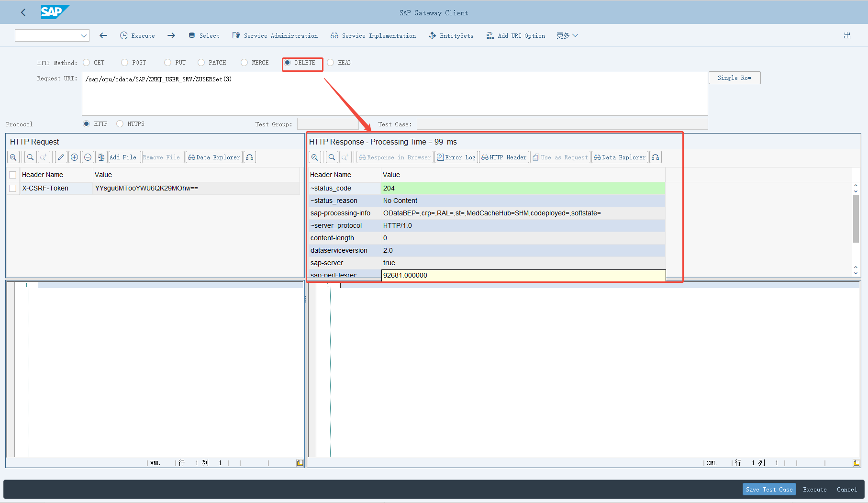Check the X-CSRF-Token row checkbox
Viewport: 868px width, 503px height.
pyautogui.click(x=13, y=189)
